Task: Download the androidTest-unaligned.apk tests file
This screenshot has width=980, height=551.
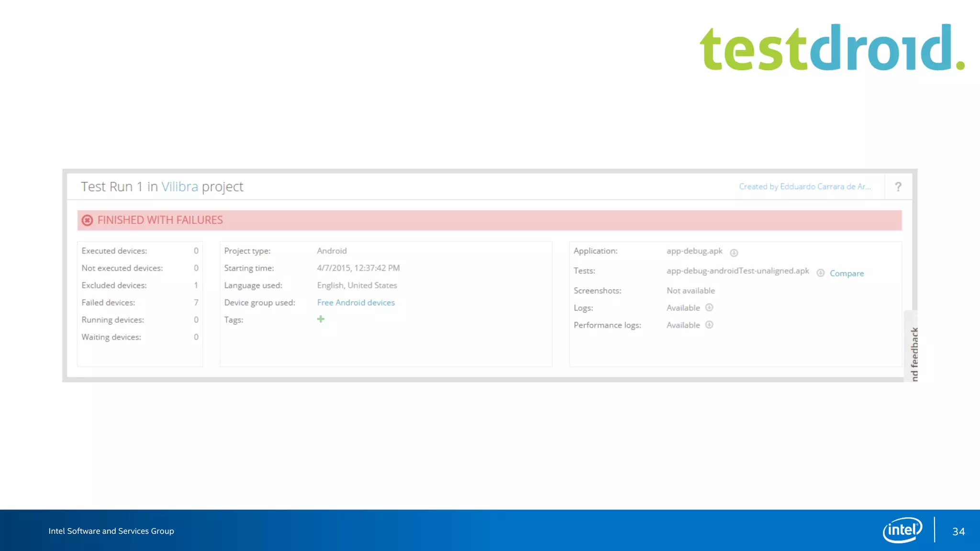Action: coord(820,273)
